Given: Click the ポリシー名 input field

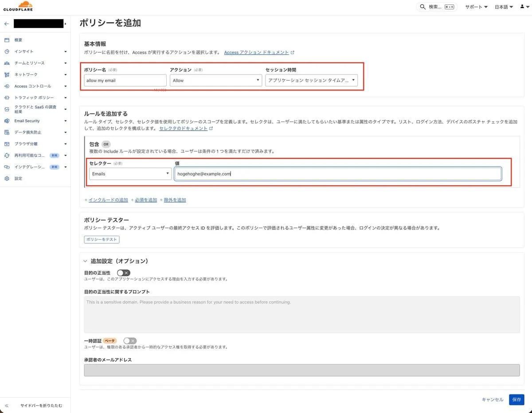Looking at the screenshot, I should click(x=125, y=80).
